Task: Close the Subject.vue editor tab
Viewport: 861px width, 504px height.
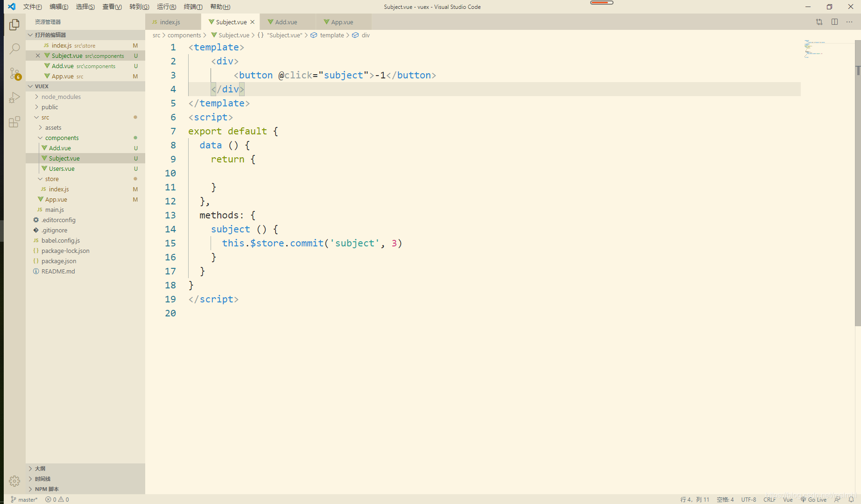Action: pos(253,22)
